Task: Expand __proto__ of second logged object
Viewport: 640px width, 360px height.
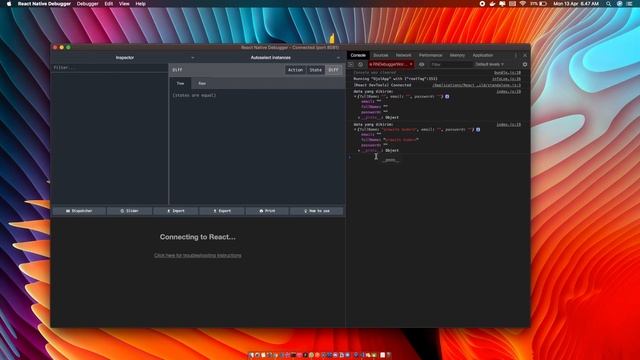Action: 359,151
